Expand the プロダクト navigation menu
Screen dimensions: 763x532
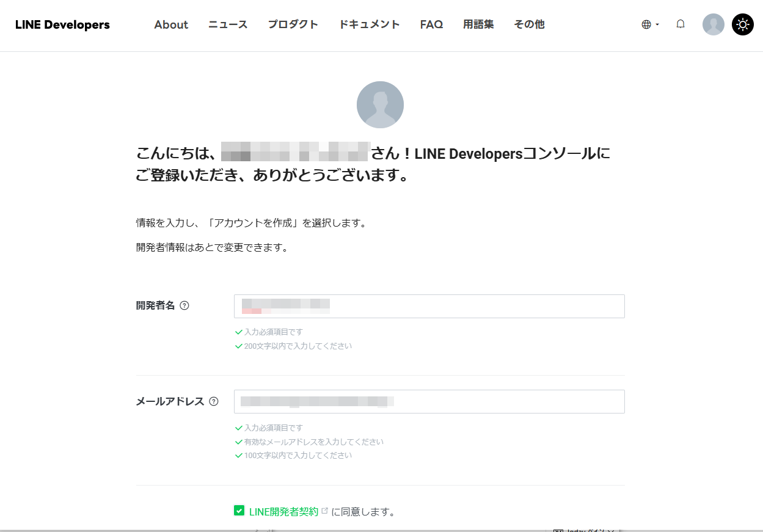click(x=293, y=25)
